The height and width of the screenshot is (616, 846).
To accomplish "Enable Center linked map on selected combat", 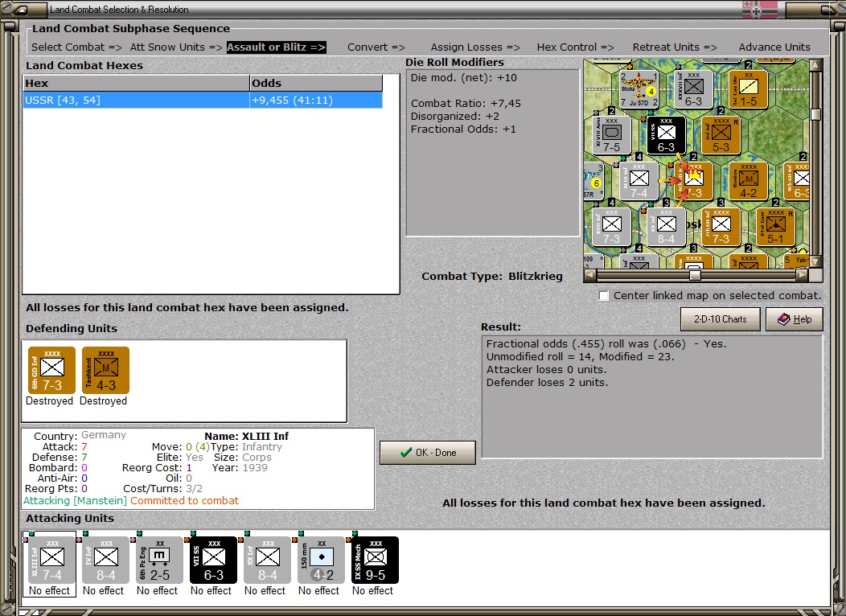I will [604, 296].
